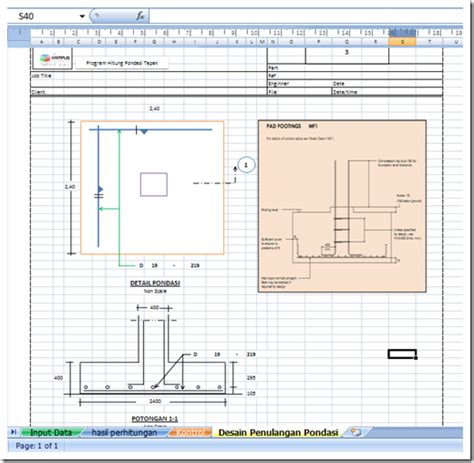
Task: Click the insert new worksheet icon
Action: pyautogui.click(x=356, y=432)
